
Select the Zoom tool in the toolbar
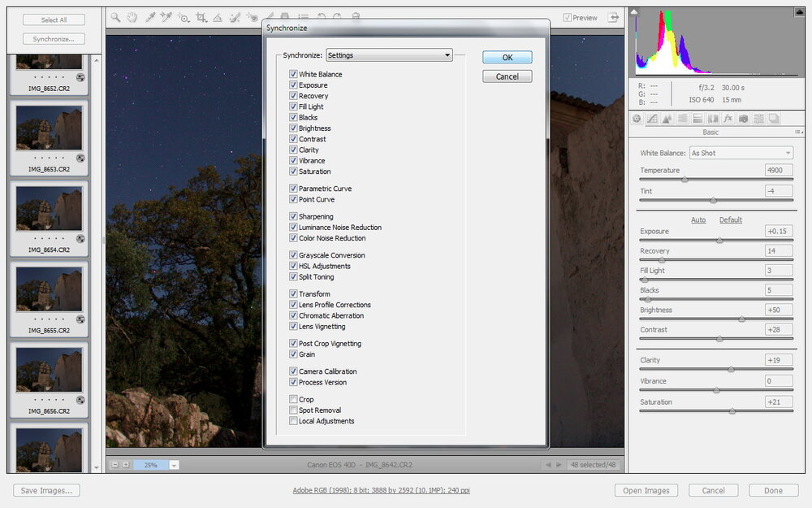pyautogui.click(x=116, y=17)
